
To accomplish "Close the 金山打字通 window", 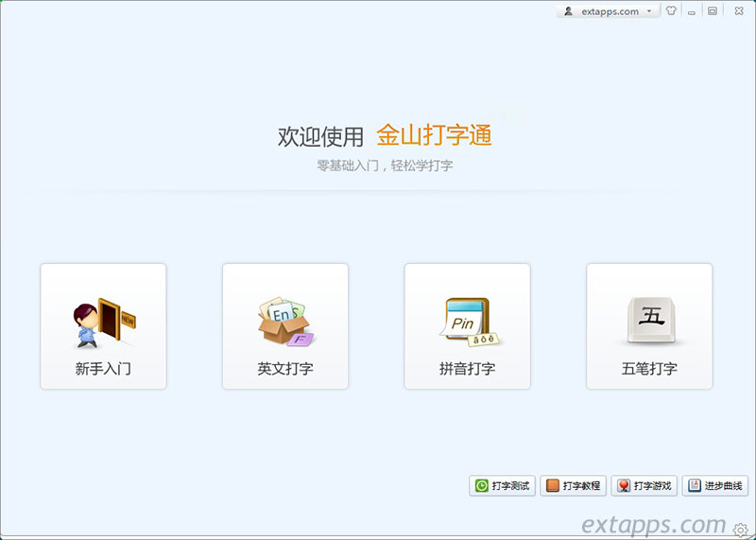I will pyautogui.click(x=739, y=10).
